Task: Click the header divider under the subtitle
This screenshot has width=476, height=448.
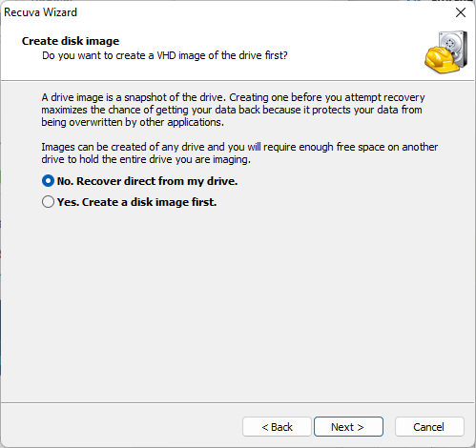Action: tap(238, 80)
